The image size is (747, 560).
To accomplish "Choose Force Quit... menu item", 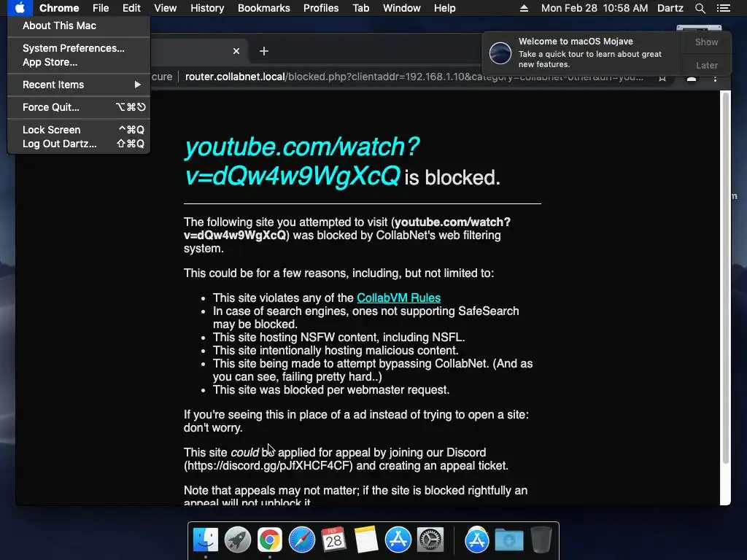I will (x=79, y=107).
